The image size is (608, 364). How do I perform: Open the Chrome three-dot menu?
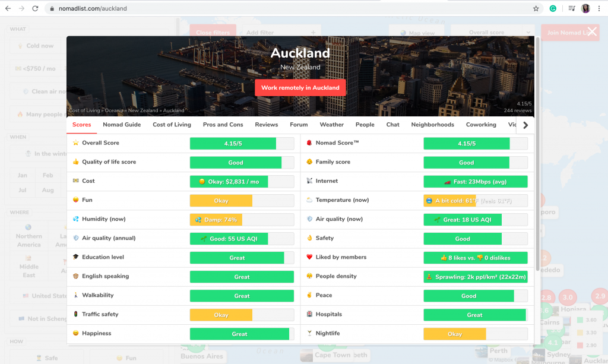click(600, 9)
